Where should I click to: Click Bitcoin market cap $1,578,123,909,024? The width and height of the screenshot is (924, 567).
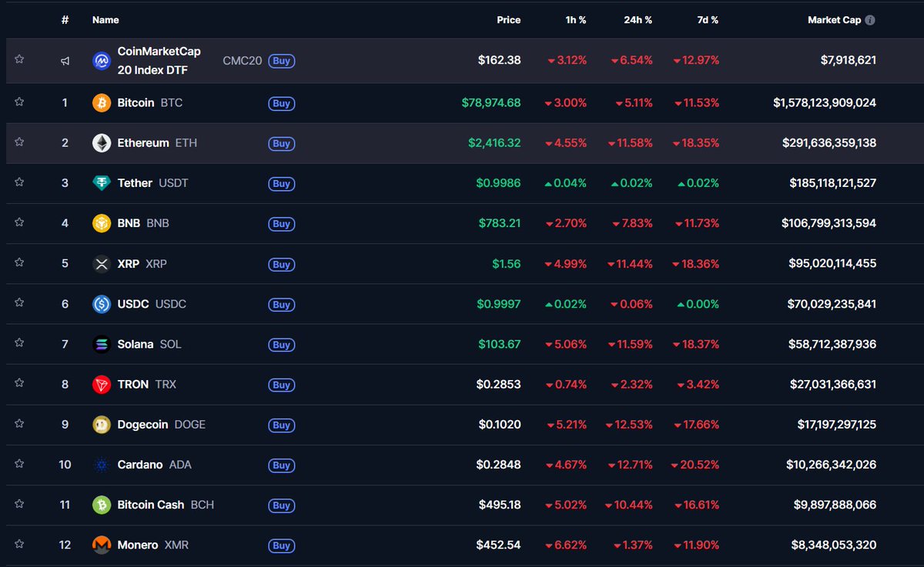point(825,102)
